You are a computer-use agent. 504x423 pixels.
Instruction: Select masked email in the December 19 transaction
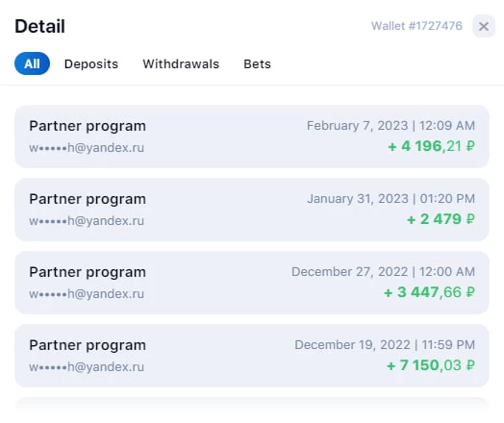click(x=87, y=367)
